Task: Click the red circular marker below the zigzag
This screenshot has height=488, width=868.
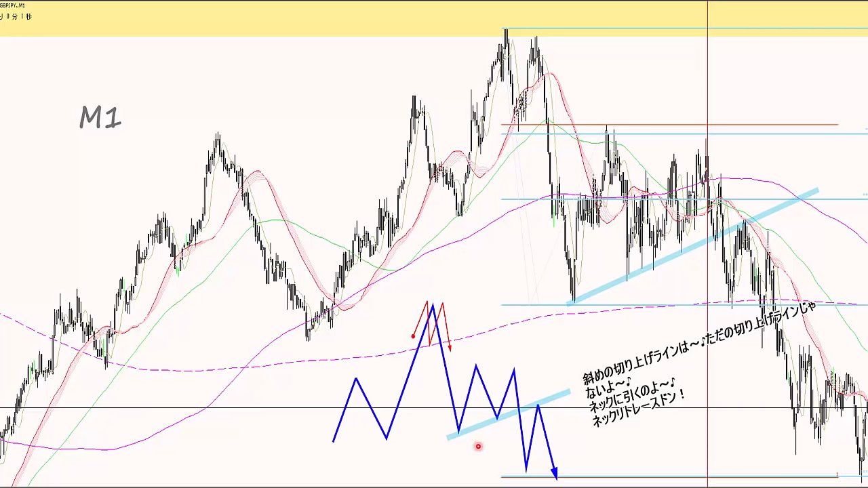Action: point(478,446)
